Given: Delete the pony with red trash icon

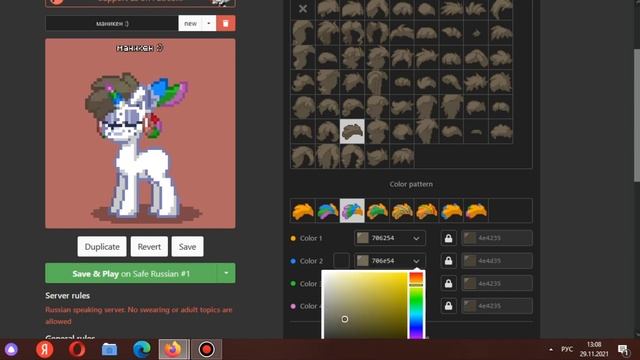Looking at the screenshot, I should point(226,23).
